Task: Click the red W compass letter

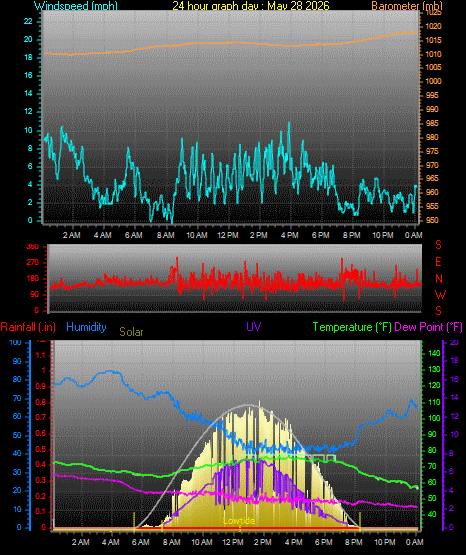Action: (x=440, y=294)
